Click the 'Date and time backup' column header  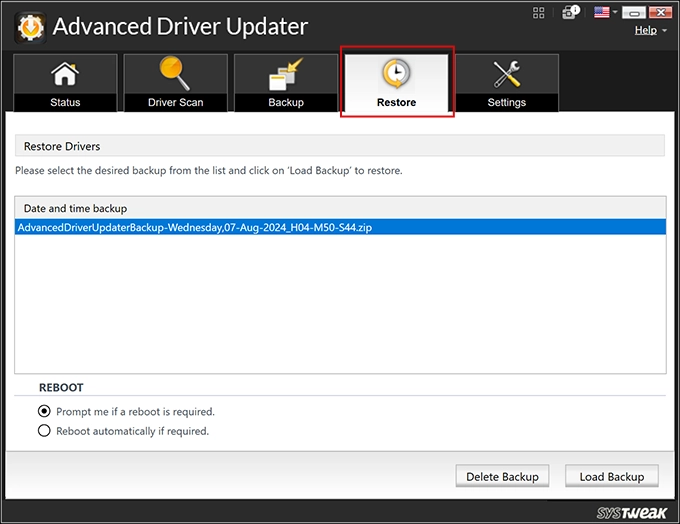[340, 208]
